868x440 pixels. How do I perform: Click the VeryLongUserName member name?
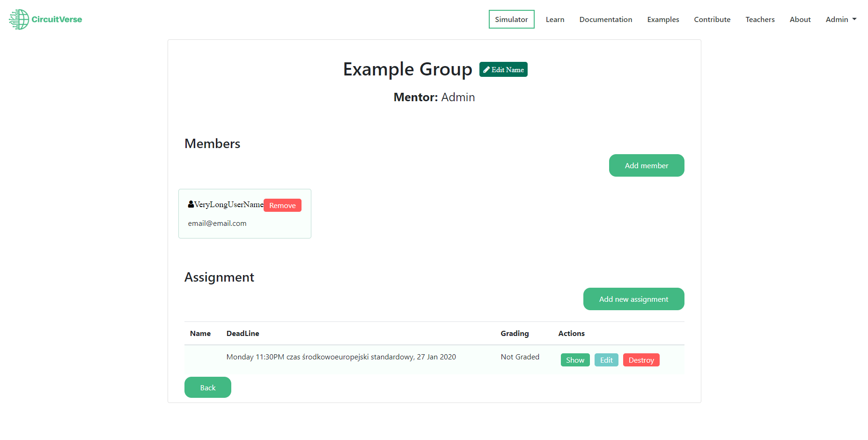click(x=229, y=204)
